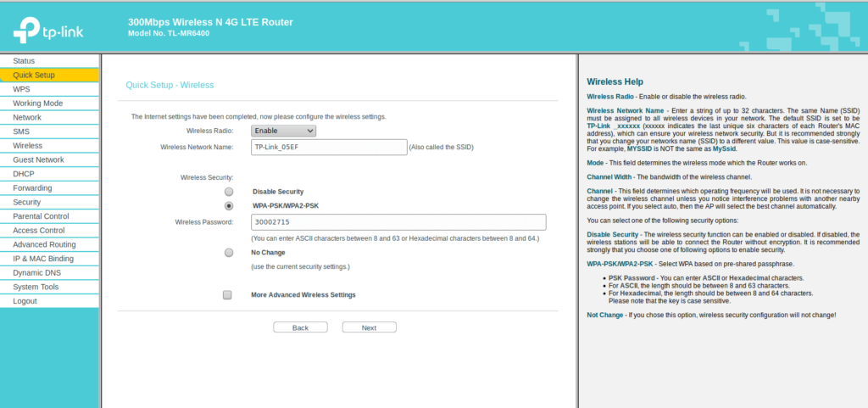Select the Disable Security radio button

[x=229, y=192]
